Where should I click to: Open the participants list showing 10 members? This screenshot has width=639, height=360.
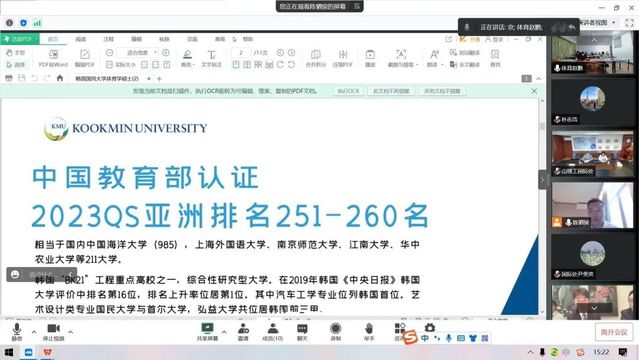coord(272,331)
